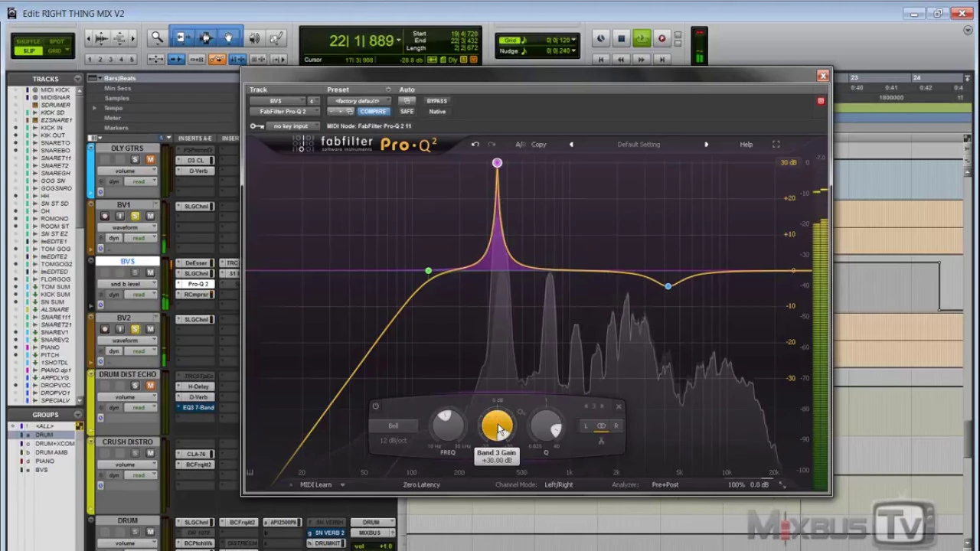
Task: Open the Bell filter shape dropdown
Action: (394, 425)
